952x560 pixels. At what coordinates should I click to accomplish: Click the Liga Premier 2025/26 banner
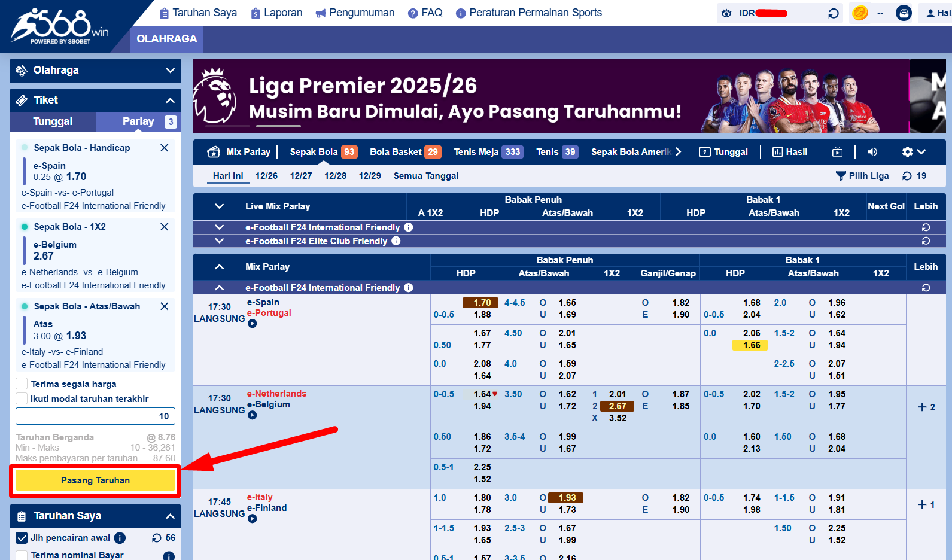click(x=551, y=96)
